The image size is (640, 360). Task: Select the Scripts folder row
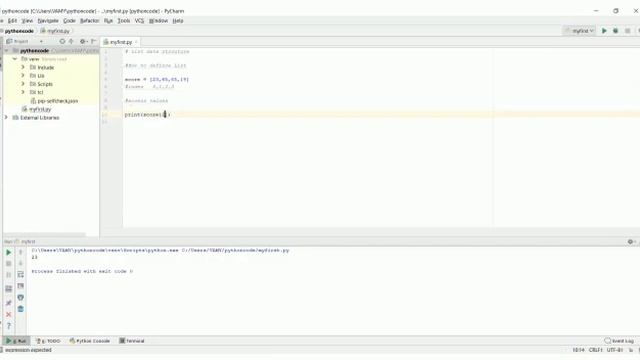point(51,84)
